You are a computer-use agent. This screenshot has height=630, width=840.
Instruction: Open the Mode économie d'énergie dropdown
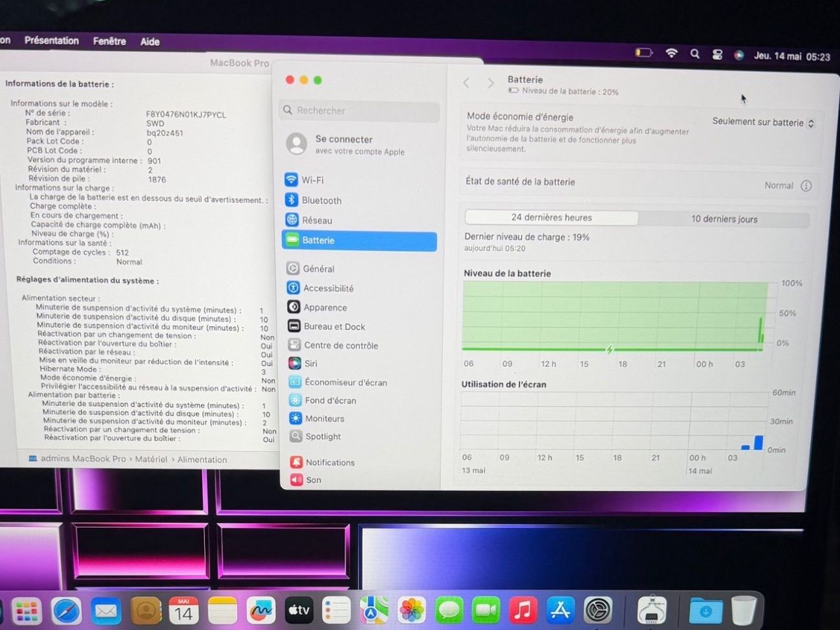tap(763, 122)
